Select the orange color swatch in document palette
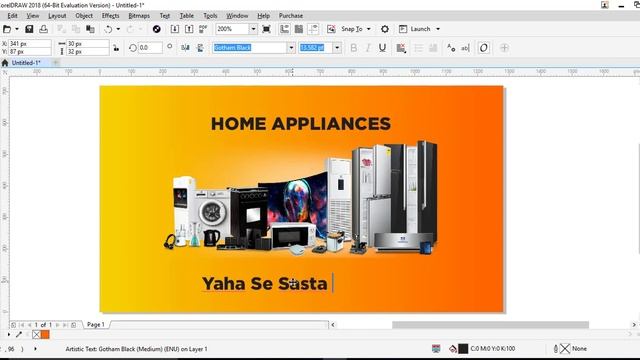The height and width of the screenshot is (360, 640). click(45, 335)
